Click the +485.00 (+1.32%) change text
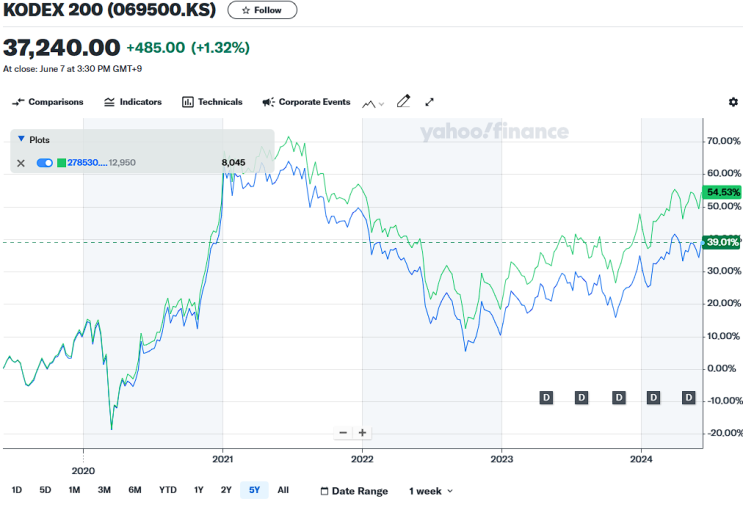 point(188,48)
